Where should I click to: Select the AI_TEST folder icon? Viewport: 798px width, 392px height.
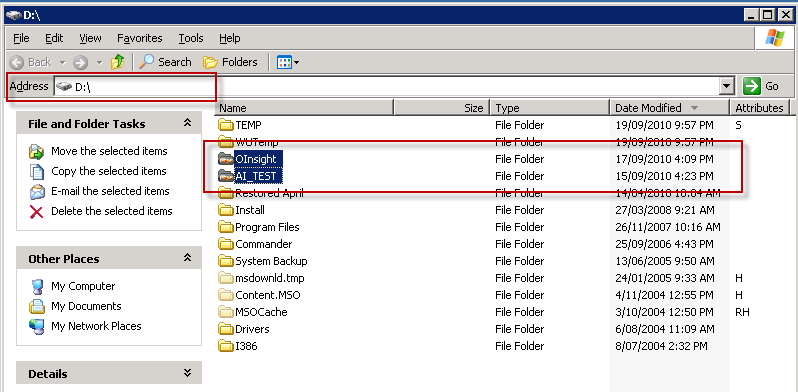[x=225, y=176]
